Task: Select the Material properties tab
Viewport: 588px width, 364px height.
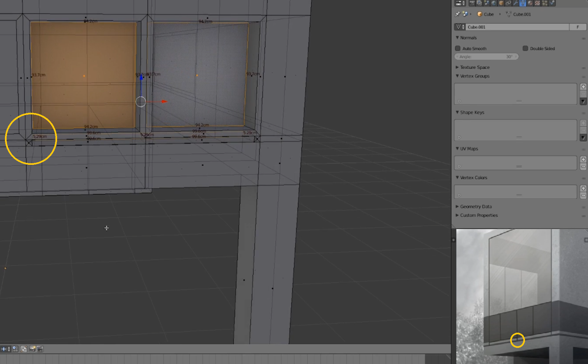Action: pyautogui.click(x=530, y=3)
